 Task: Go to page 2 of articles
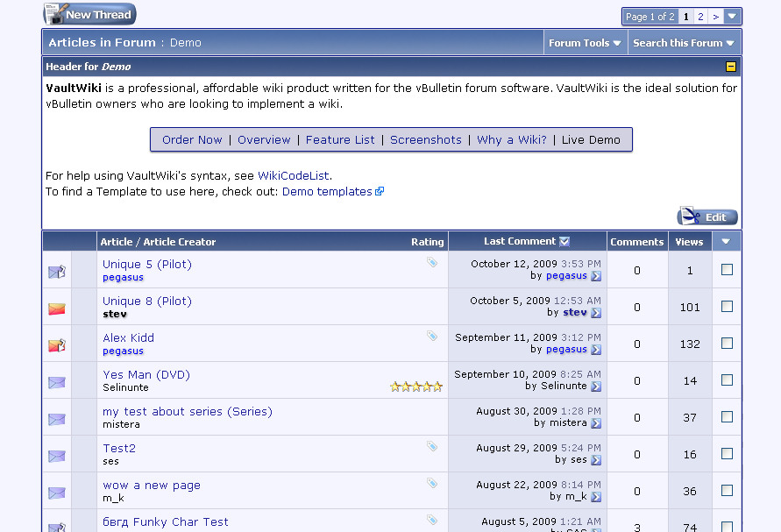tap(700, 17)
